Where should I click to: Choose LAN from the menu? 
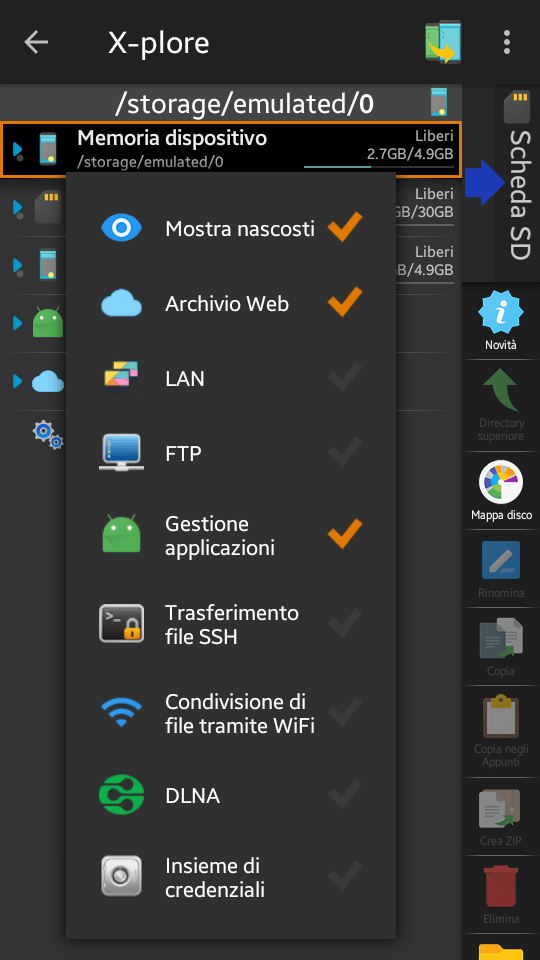click(231, 378)
